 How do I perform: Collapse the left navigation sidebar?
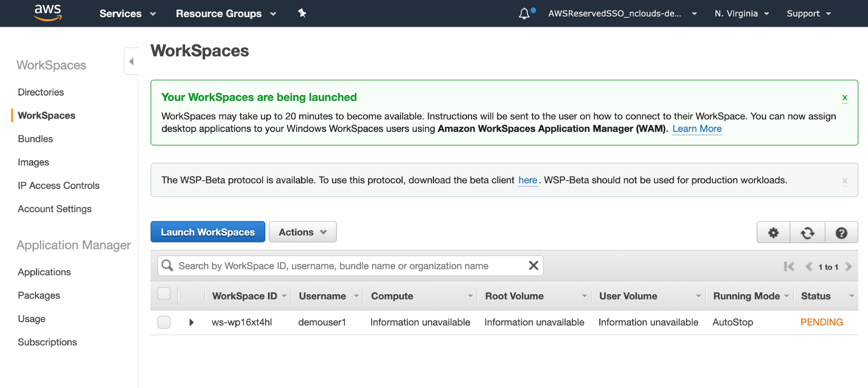click(x=131, y=61)
